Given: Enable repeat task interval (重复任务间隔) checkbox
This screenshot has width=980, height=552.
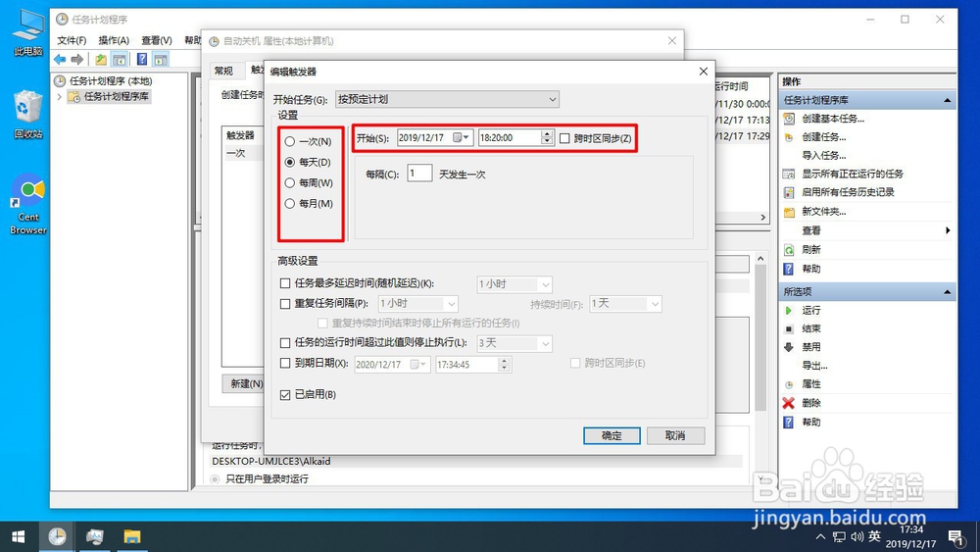Looking at the screenshot, I should pos(285,304).
